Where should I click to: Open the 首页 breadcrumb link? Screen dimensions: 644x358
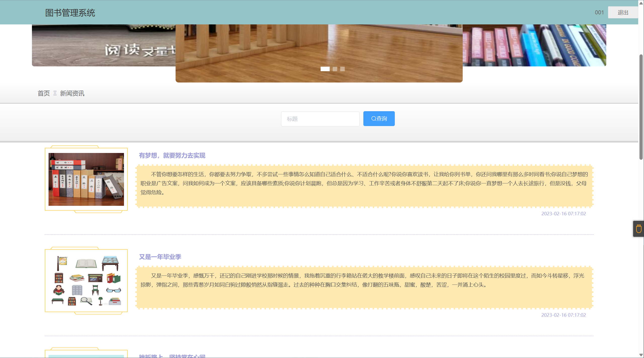tap(44, 93)
